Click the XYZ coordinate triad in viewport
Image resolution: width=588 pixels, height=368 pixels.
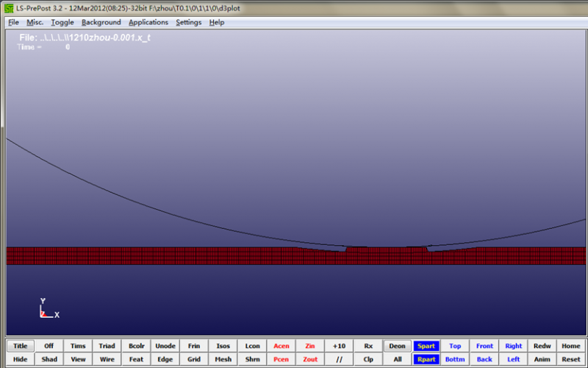point(49,308)
